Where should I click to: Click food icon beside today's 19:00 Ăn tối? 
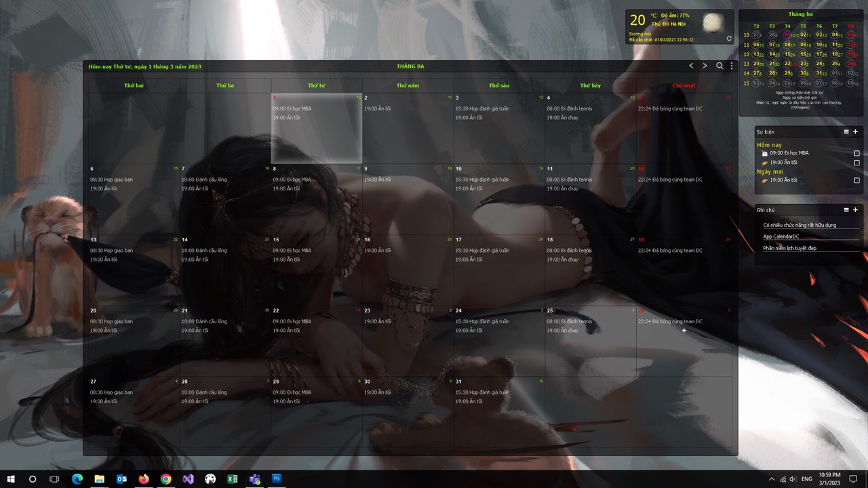[765, 163]
